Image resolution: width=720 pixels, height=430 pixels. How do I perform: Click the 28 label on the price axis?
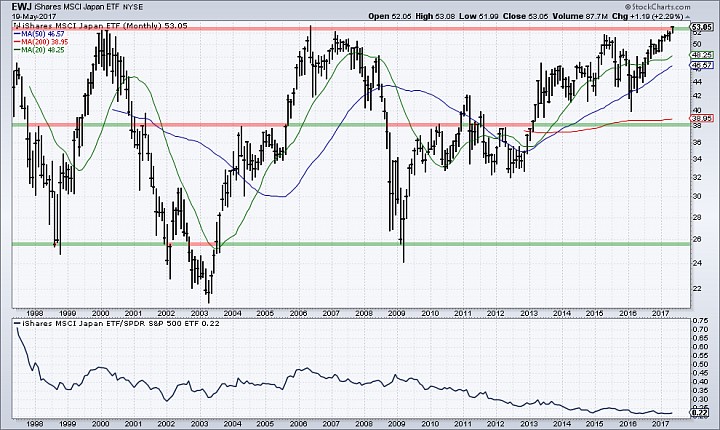point(697,217)
